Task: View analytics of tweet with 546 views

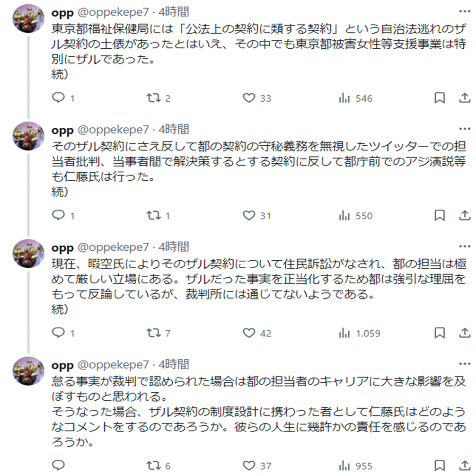Action: [x=344, y=98]
